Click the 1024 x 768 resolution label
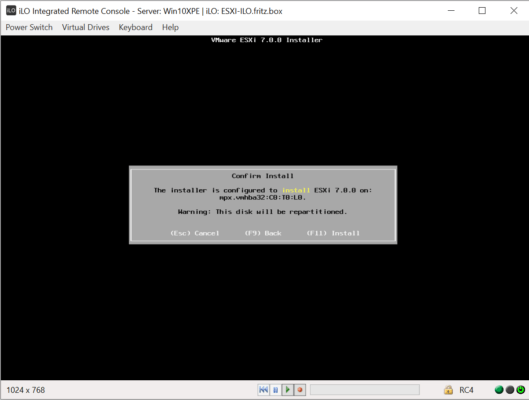The image size is (529, 400). coord(26,390)
